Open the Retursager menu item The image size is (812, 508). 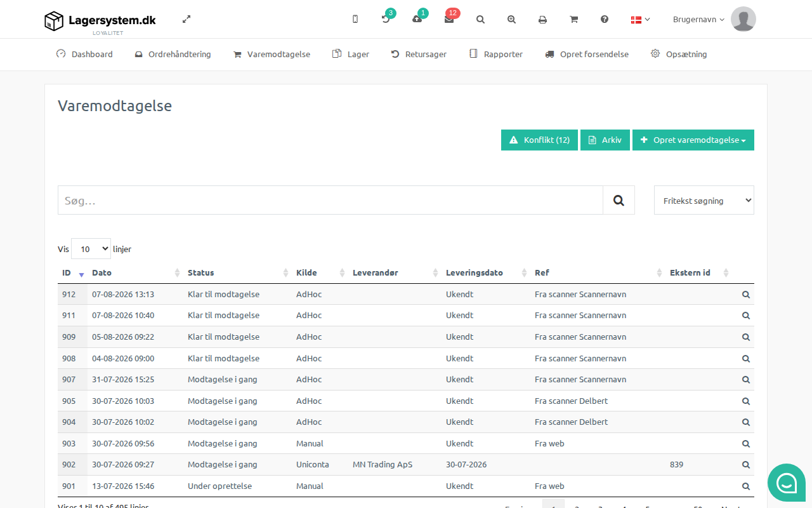[x=419, y=55]
